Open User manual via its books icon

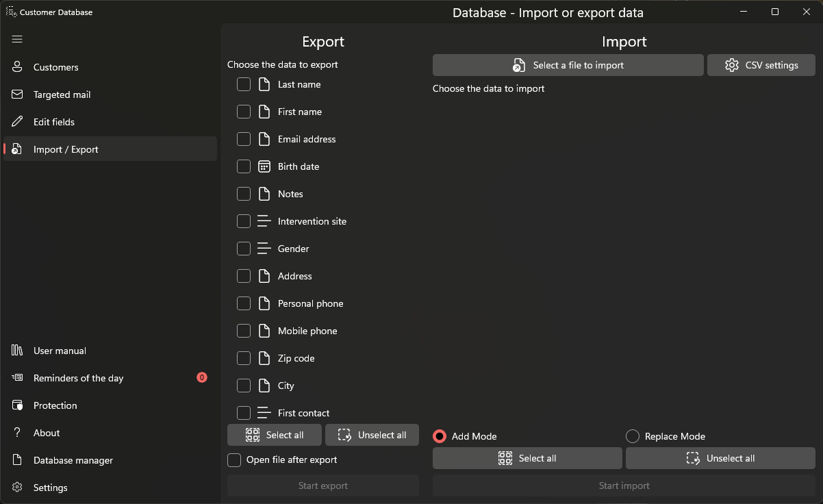click(17, 351)
